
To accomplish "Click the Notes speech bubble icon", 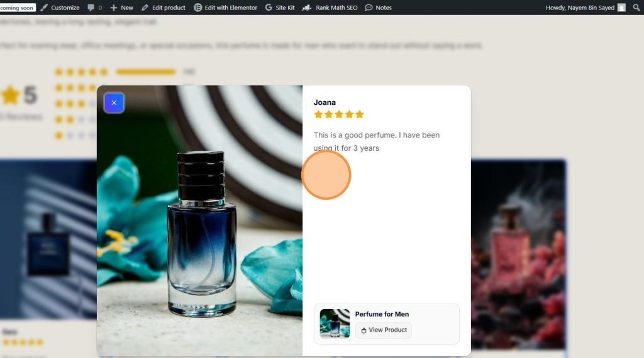I will point(369,8).
